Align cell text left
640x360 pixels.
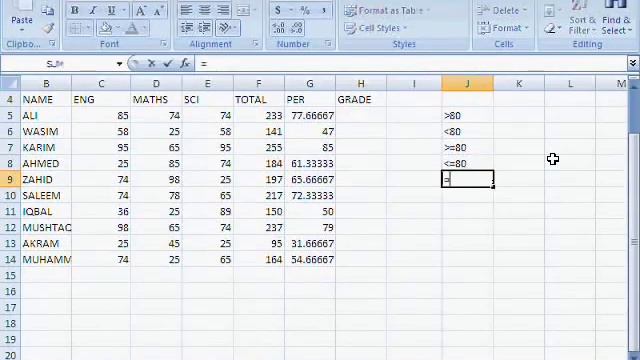pyautogui.click(x=186, y=10)
